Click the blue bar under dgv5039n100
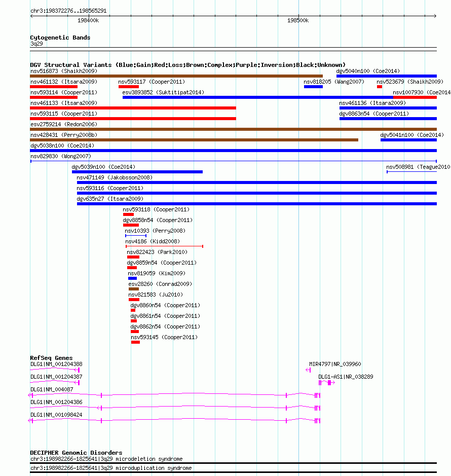Screen dimensions: 451x476 (x=137, y=172)
